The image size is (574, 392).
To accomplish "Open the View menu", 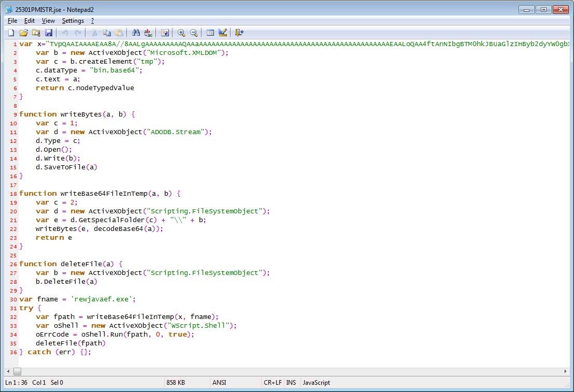I will 48,21.
